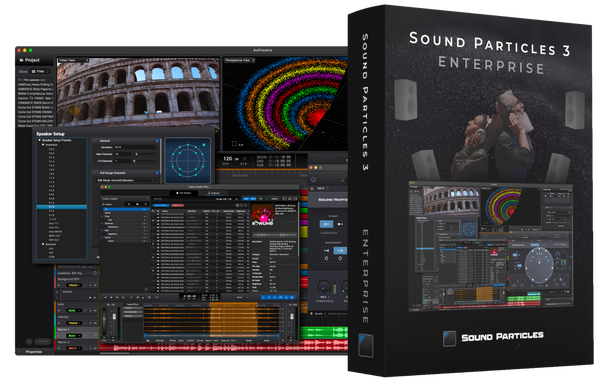Click the 120 BPM tempo value
This screenshot has height=383, width=600.
(228, 158)
